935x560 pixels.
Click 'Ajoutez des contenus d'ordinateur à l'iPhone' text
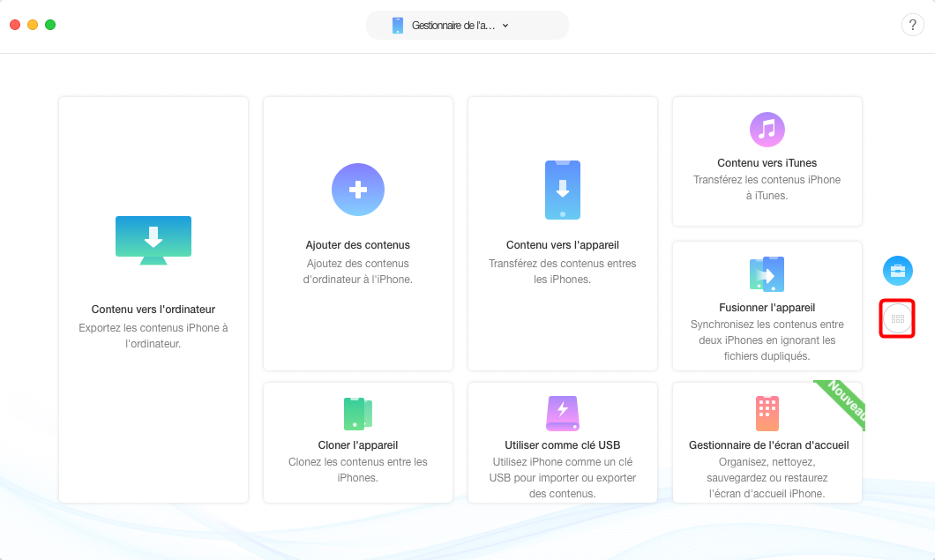[358, 272]
